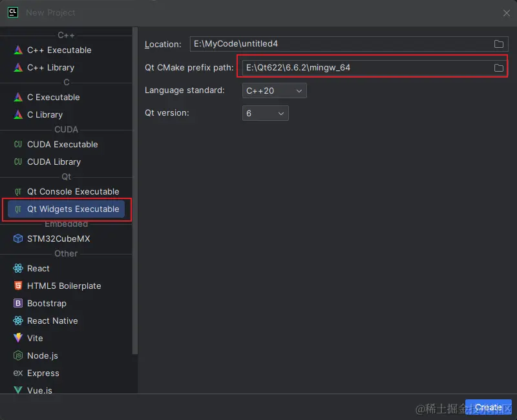The width and height of the screenshot is (517, 420).
Task: Click the C++ Library CMake icon
Action: click(18, 68)
